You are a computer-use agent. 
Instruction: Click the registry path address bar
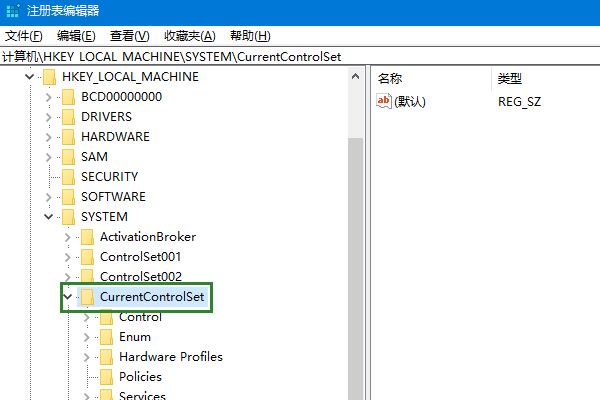tap(300, 57)
